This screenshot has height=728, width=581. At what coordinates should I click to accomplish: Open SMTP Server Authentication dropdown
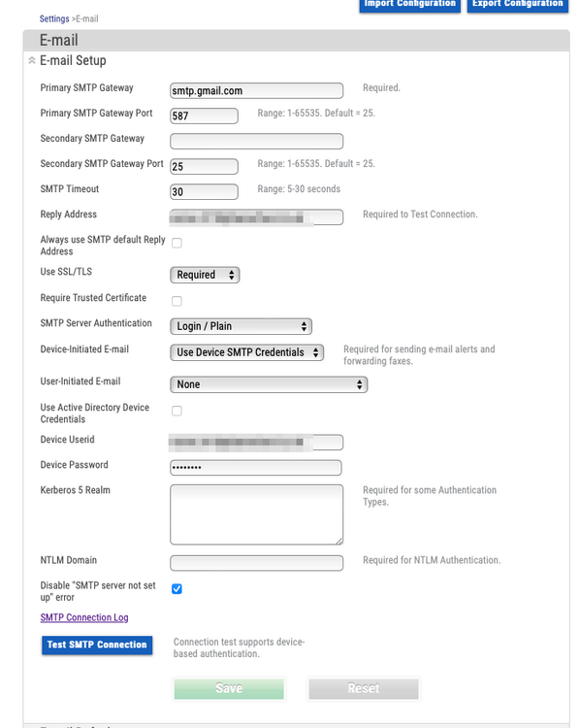click(x=241, y=326)
